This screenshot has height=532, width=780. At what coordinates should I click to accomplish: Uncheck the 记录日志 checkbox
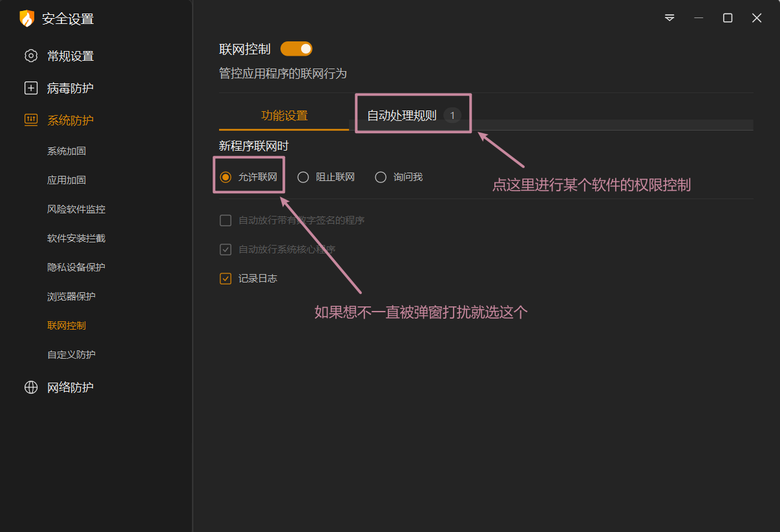(226, 279)
